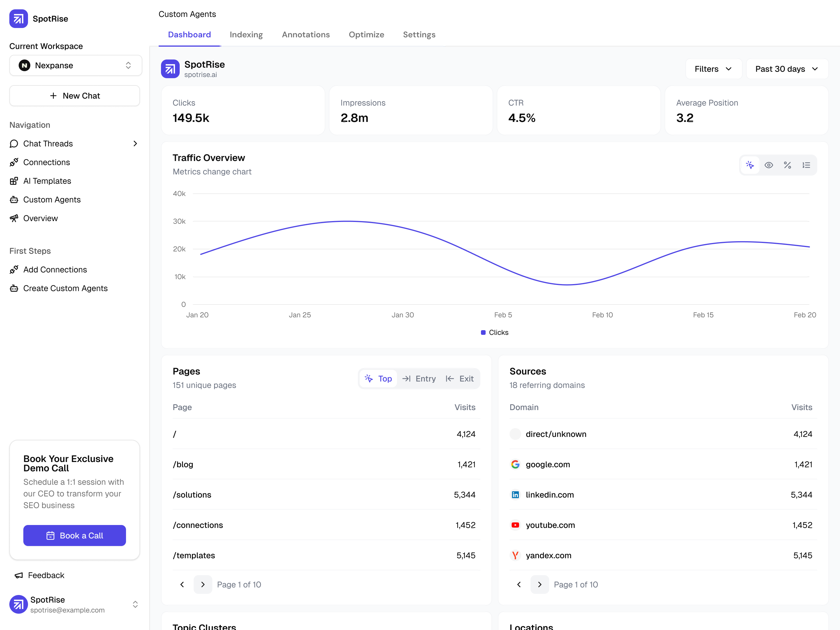This screenshot has width=840, height=630.
Task: Click the SpotRise logo in the sidebar header
Action: [19, 19]
